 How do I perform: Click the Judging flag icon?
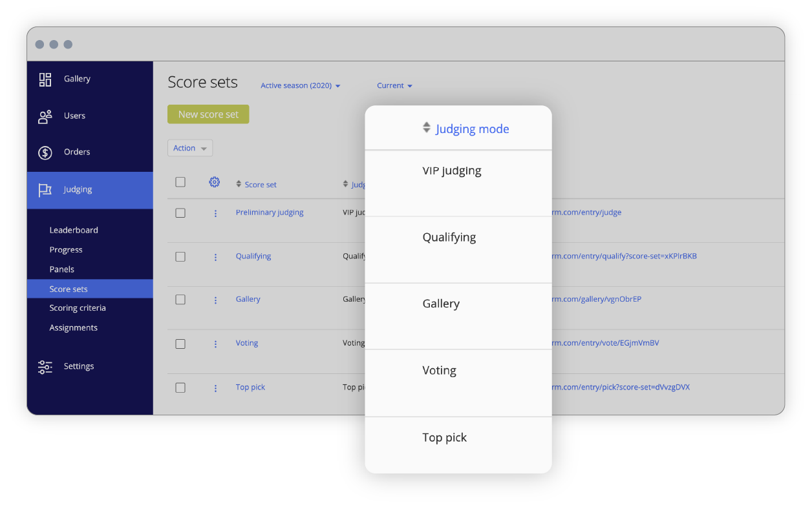click(45, 190)
